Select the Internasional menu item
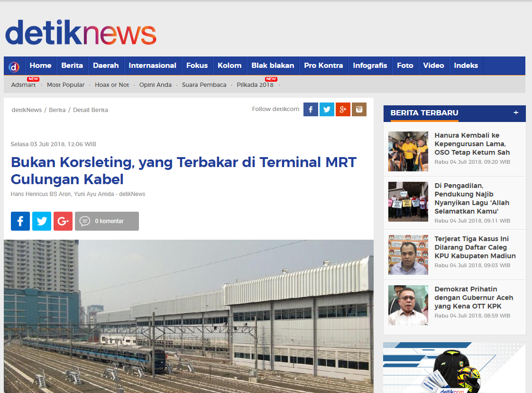Image resolution: width=532 pixels, height=393 pixels. 152,65
